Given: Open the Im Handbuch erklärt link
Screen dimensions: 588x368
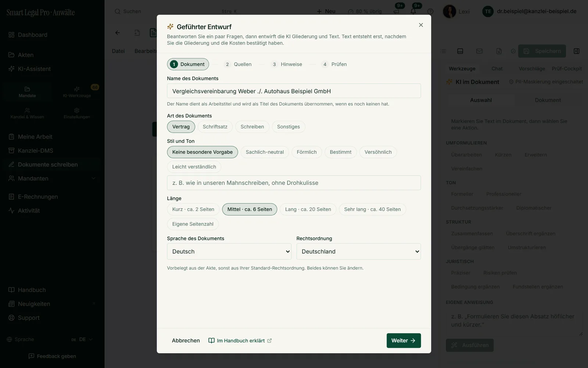Looking at the screenshot, I should [x=240, y=340].
